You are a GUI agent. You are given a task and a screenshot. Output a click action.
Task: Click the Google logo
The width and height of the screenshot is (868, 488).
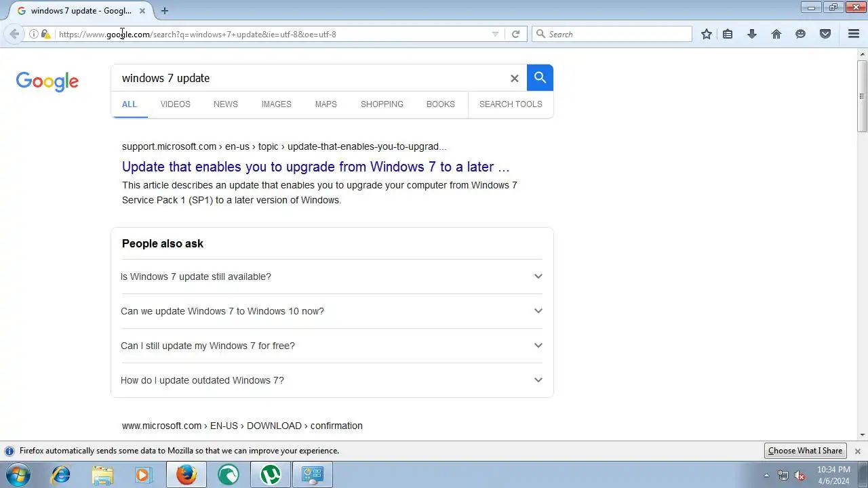click(47, 81)
